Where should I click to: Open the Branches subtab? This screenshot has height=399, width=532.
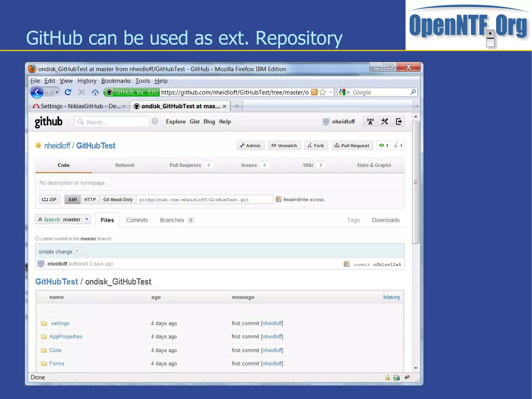pos(177,220)
